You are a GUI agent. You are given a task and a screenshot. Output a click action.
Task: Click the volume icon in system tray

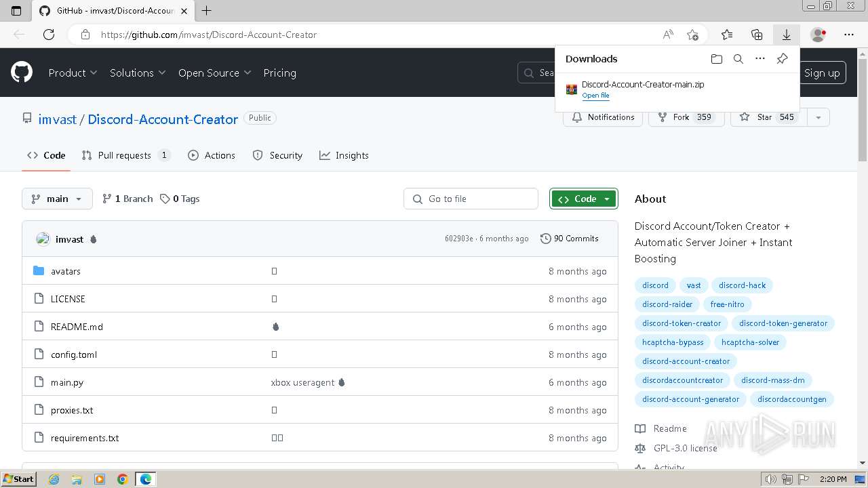tap(770, 479)
